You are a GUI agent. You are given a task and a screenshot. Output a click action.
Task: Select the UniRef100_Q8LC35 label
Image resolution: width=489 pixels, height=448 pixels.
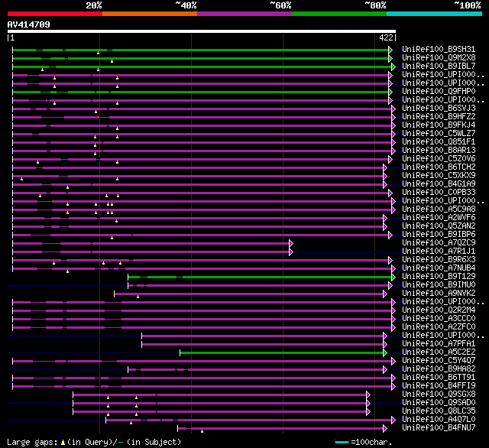[439, 411]
